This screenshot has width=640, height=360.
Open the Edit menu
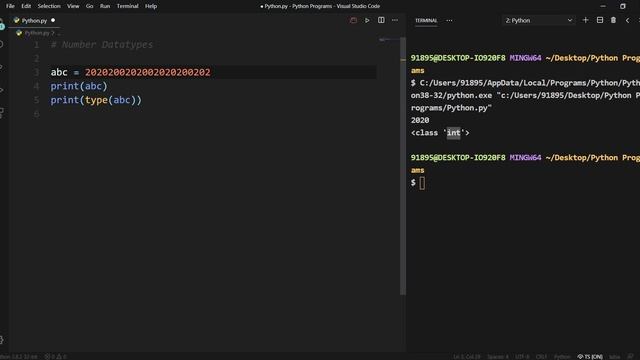pos(26,6)
